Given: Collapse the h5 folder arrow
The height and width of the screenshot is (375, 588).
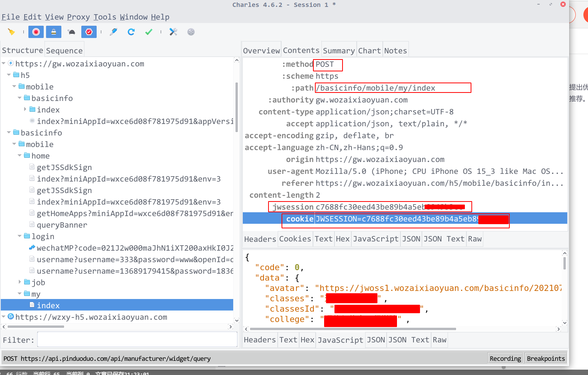Looking at the screenshot, I should coord(9,75).
